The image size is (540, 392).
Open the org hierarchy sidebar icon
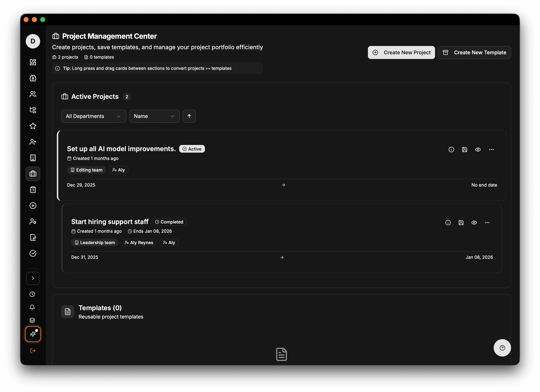click(x=33, y=110)
